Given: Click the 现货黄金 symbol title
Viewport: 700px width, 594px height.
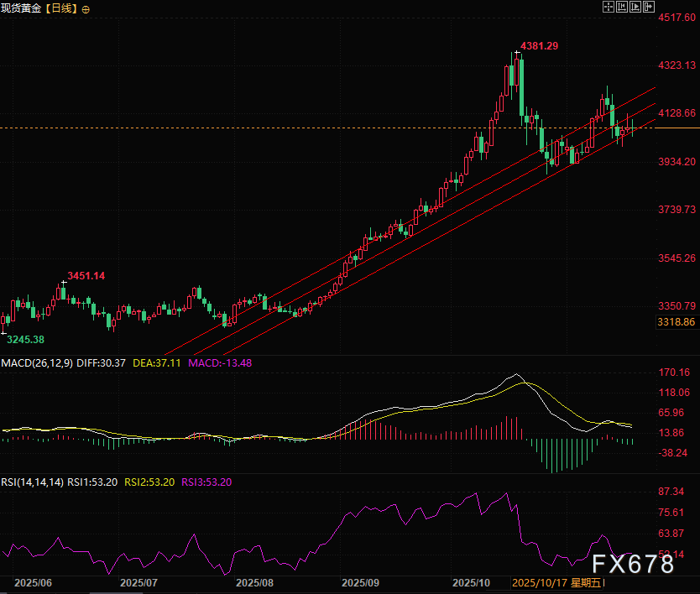Looking at the screenshot, I should coord(23,8).
